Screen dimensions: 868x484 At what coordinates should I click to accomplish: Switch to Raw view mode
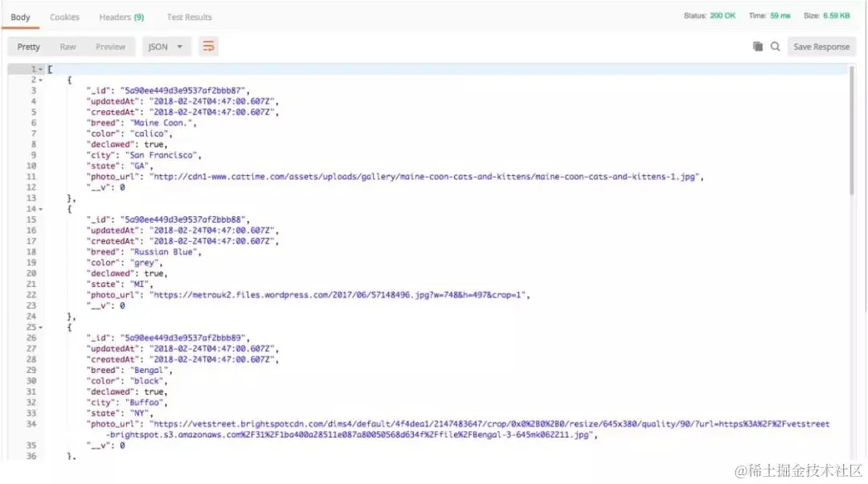tap(68, 47)
